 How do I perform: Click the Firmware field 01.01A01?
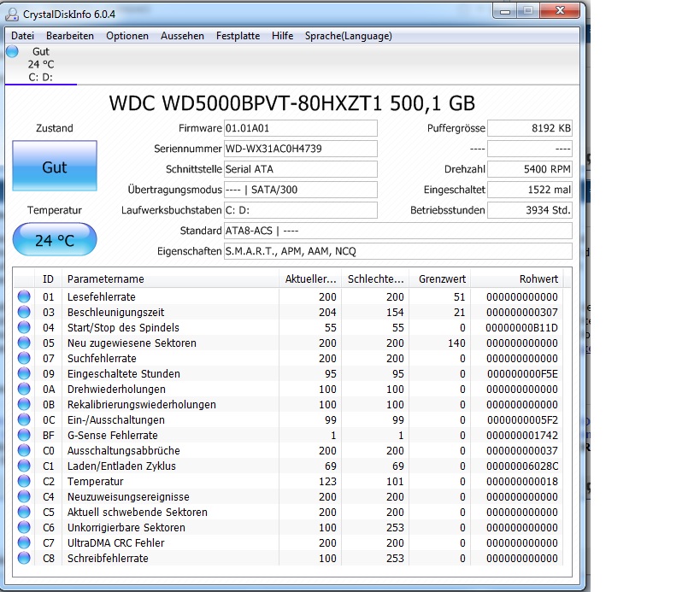click(301, 128)
